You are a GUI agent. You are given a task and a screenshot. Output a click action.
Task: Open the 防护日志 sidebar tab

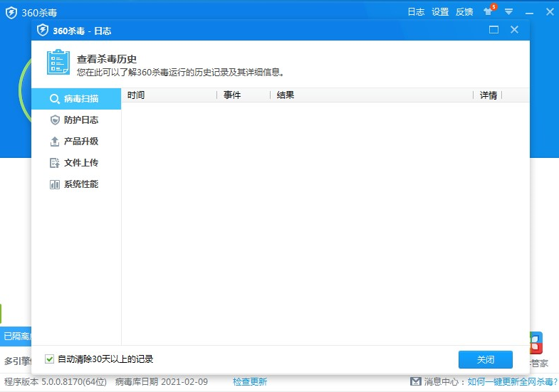click(x=76, y=120)
